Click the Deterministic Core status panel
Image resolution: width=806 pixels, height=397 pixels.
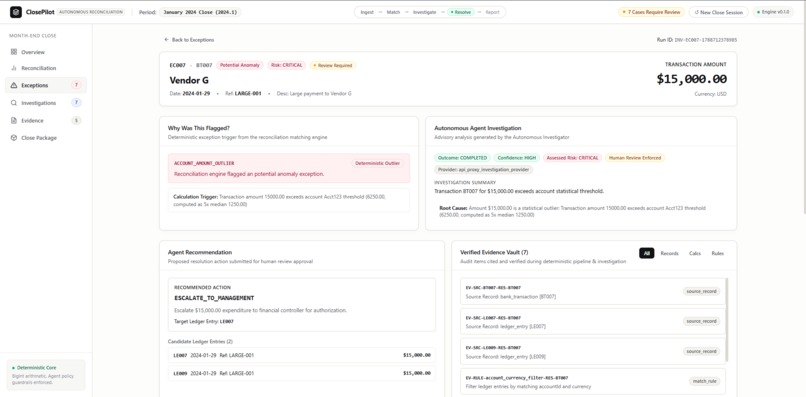[x=46, y=375]
